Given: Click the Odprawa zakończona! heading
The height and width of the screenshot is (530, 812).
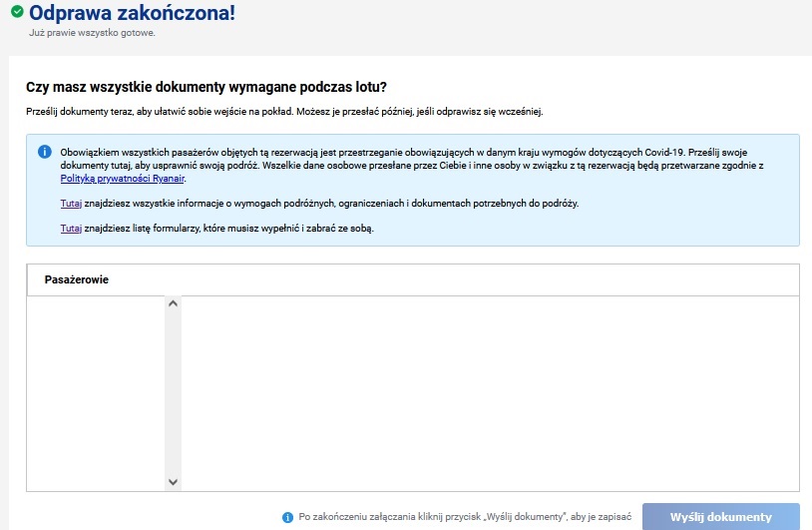Looking at the screenshot, I should [132, 12].
